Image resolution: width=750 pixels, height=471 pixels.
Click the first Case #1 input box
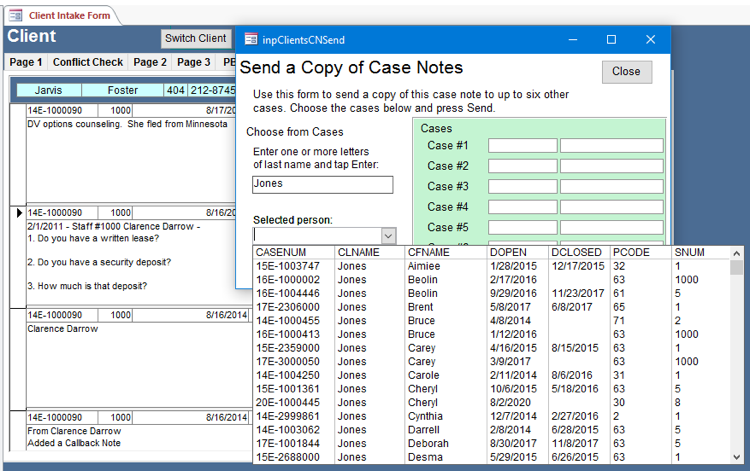pyautogui.click(x=522, y=146)
